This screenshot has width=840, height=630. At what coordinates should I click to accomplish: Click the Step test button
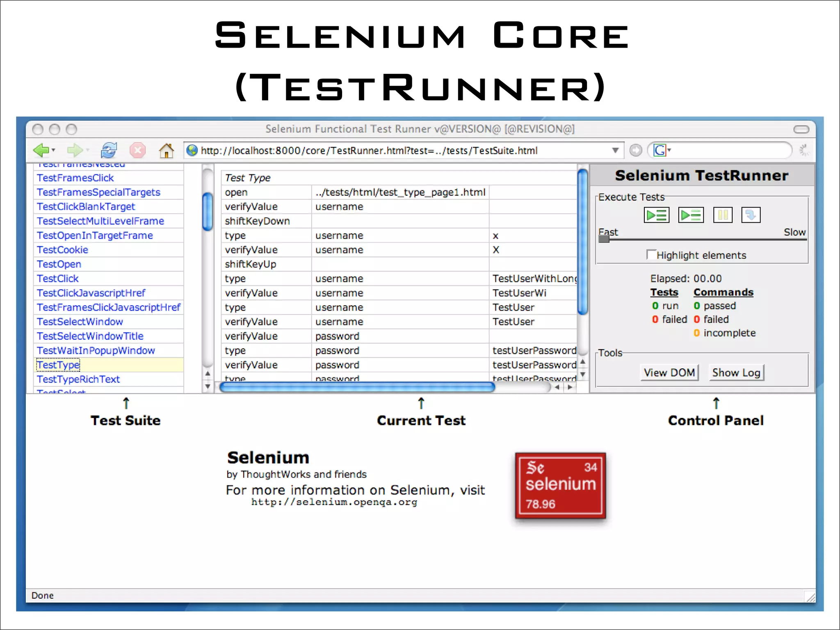(751, 215)
